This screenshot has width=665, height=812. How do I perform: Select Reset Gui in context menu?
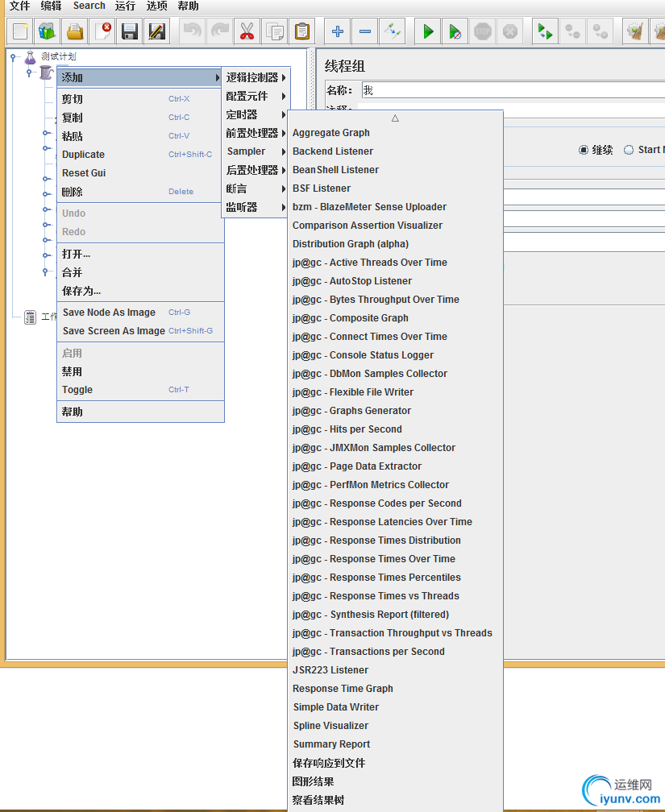tap(140, 173)
